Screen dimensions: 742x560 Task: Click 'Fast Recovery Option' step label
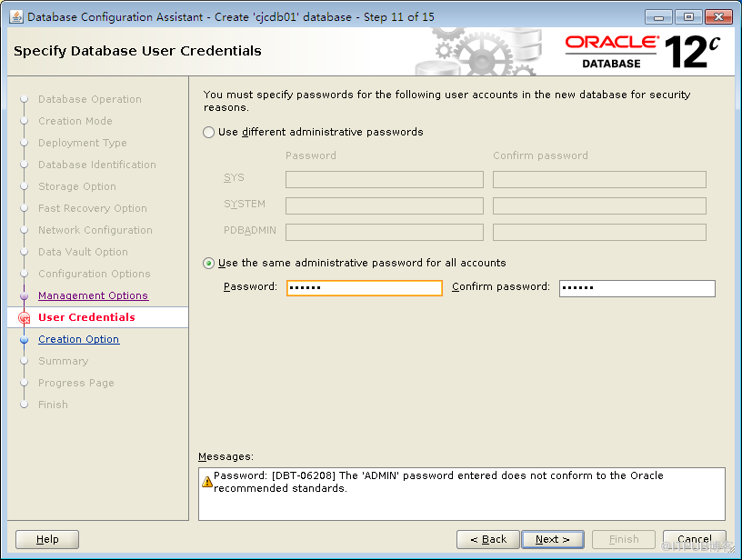[x=92, y=208]
